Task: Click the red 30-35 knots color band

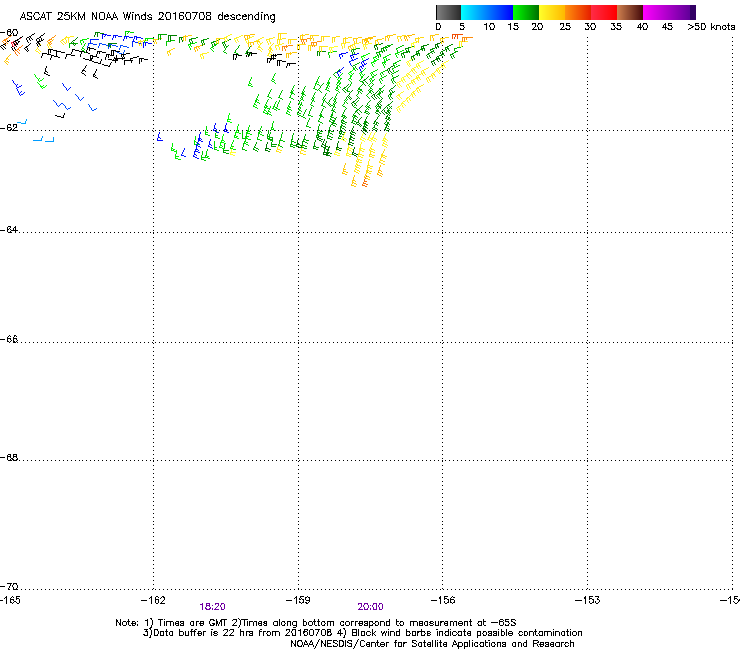Action: click(604, 12)
